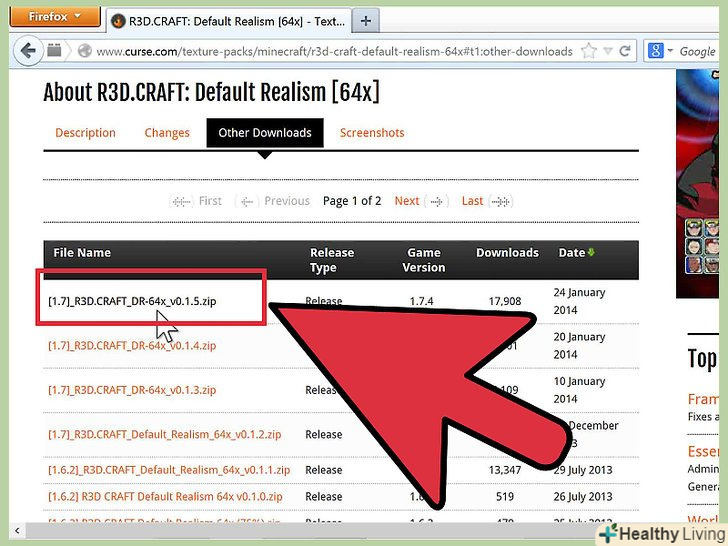Click the sidebar game advertisement image
Screen dimensions: 728x546
pyautogui.click(x=697, y=183)
